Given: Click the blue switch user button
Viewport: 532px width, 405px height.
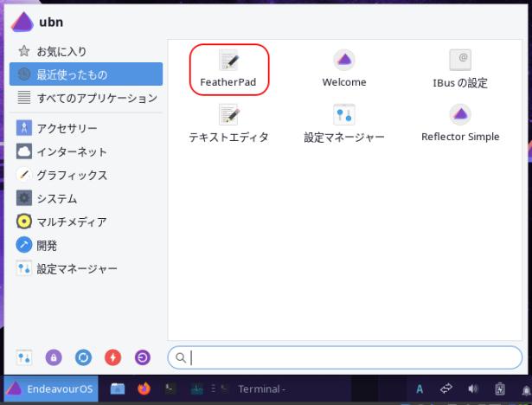Looking at the screenshot, I should tap(83, 357).
